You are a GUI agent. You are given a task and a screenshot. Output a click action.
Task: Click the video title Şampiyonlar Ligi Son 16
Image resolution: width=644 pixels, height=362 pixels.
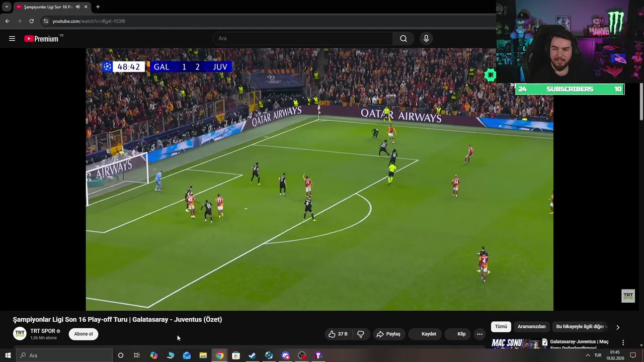[x=117, y=319]
